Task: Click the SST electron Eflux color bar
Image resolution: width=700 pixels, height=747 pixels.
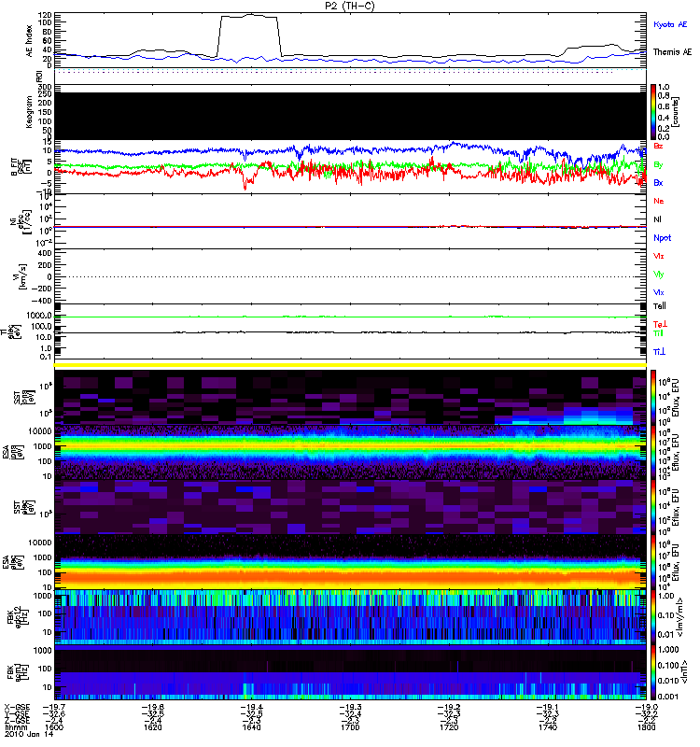Action: [x=653, y=507]
